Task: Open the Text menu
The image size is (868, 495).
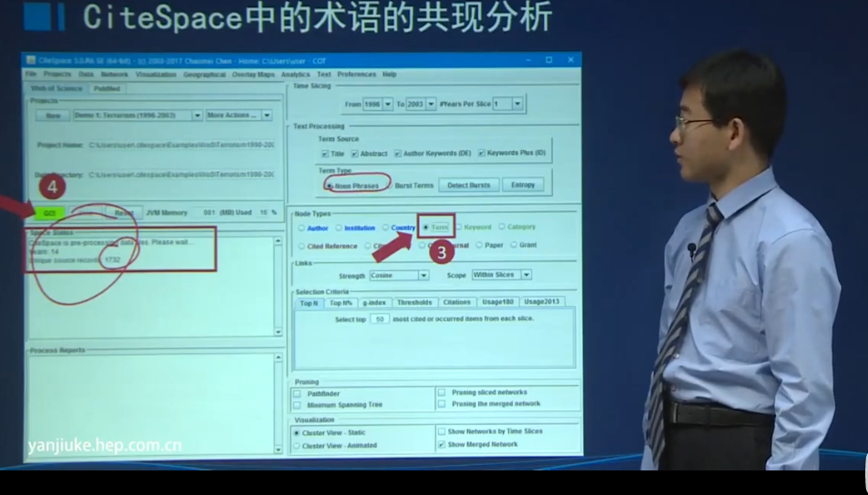Action: 324,74
